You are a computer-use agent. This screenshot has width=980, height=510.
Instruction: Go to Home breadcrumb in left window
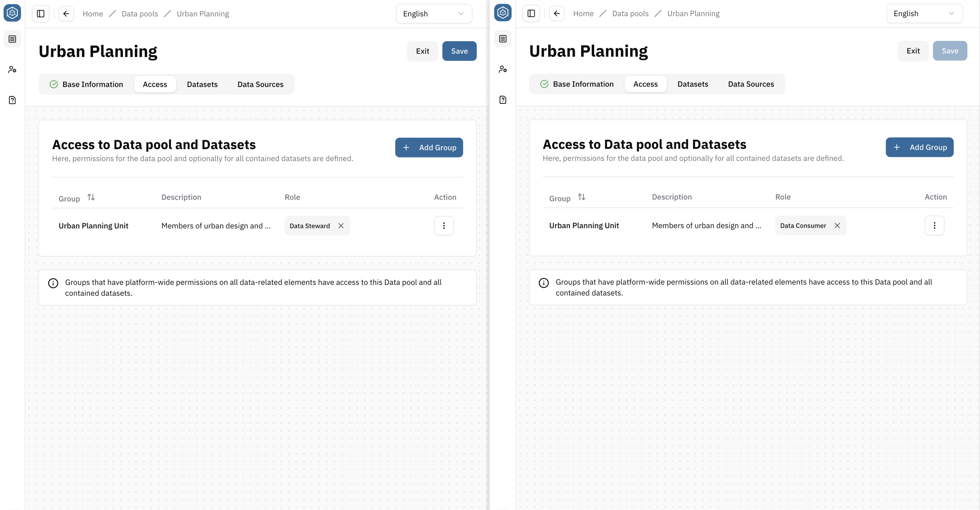click(93, 14)
